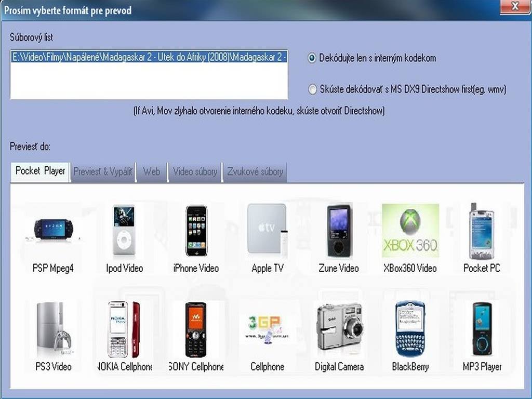Choose the Zune Video player icon
The height and width of the screenshot is (399, 532).
coord(339,230)
